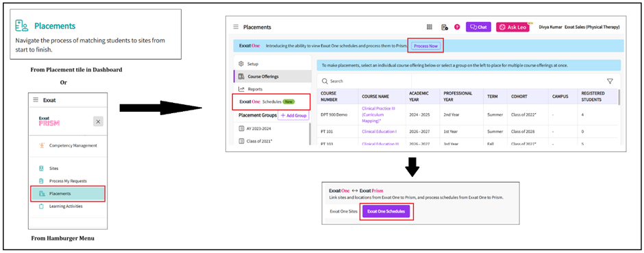Sort by the COURSE NAME column header
The image size is (644, 253).
(375, 97)
